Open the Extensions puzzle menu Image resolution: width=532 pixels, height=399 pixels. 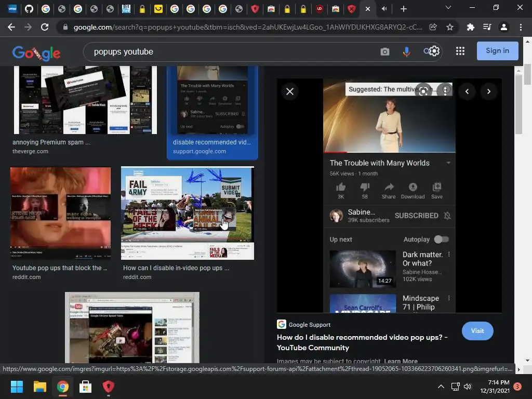tap(470, 27)
